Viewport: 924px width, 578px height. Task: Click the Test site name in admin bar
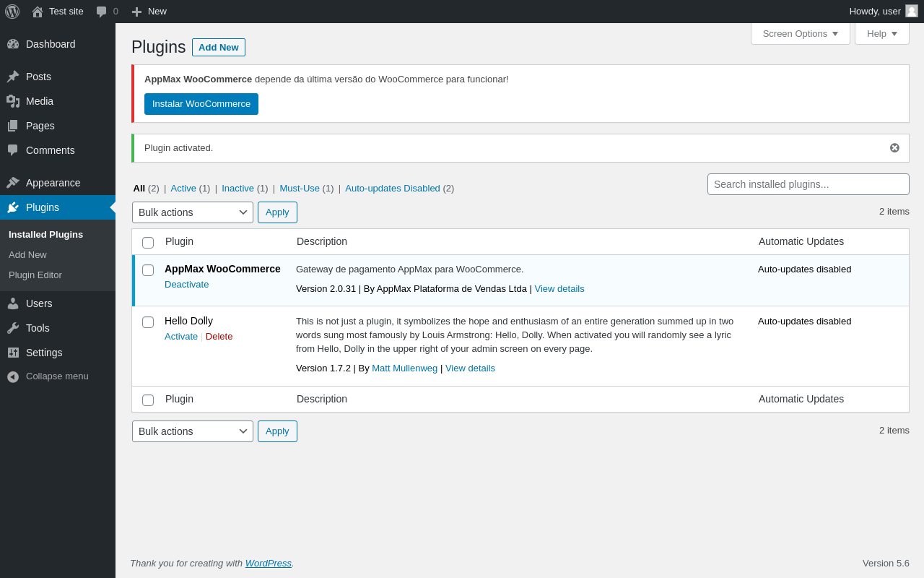tap(66, 12)
